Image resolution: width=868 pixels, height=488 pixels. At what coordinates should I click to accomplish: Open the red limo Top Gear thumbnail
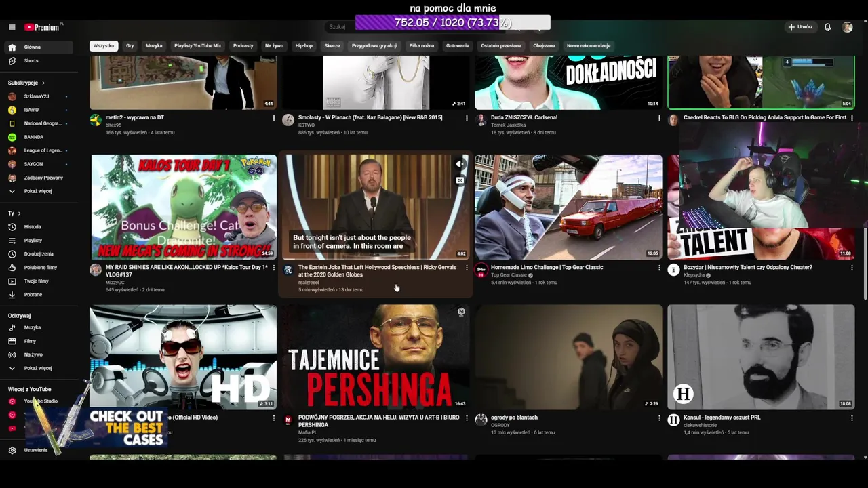pos(568,207)
